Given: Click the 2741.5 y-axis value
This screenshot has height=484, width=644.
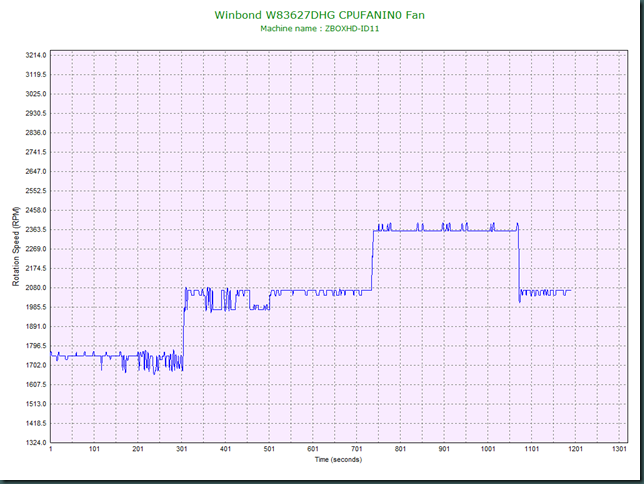Looking at the screenshot, I should pos(36,152).
